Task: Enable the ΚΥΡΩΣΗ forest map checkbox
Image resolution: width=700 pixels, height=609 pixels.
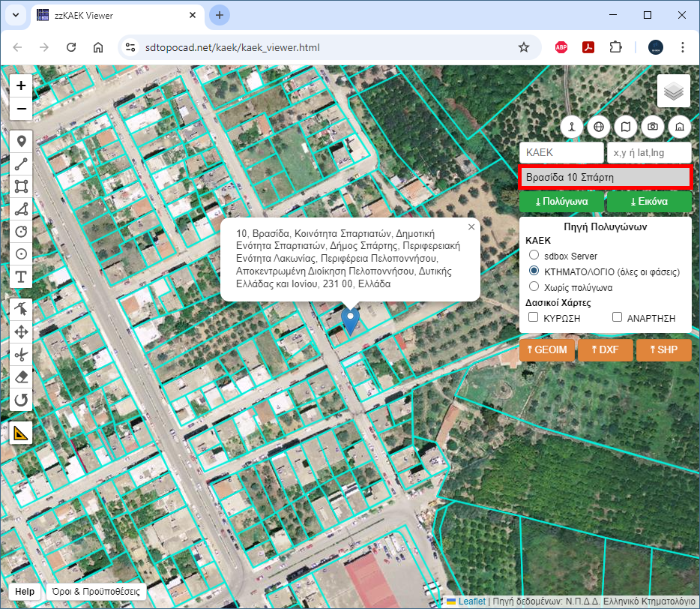Action: point(534,318)
